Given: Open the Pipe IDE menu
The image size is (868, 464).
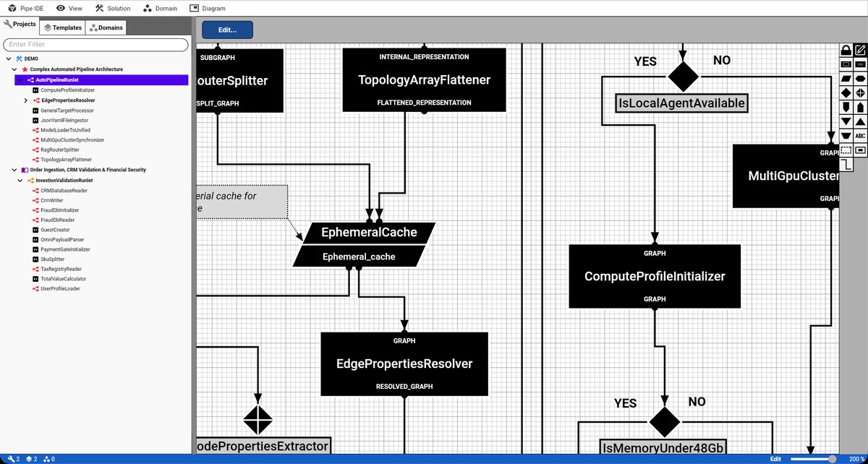Looking at the screenshot, I should point(25,9).
